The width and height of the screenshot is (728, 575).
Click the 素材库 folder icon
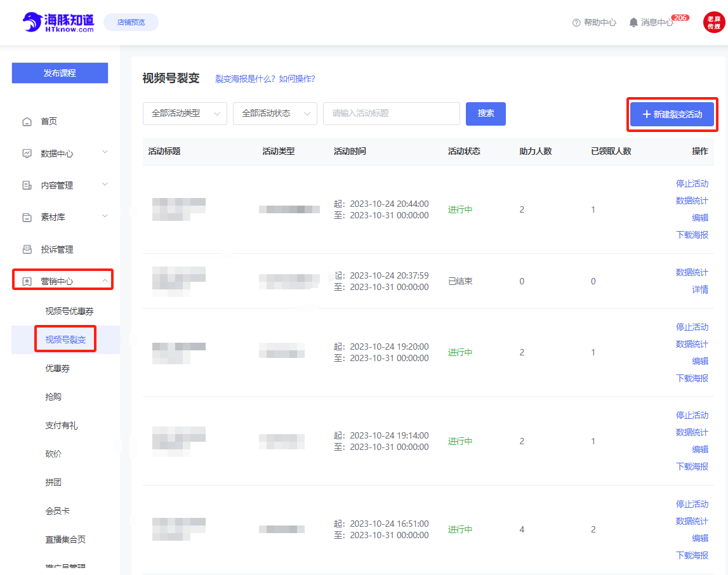point(27,217)
